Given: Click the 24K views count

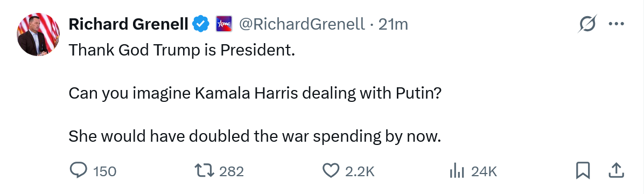Looking at the screenshot, I should point(484,171).
